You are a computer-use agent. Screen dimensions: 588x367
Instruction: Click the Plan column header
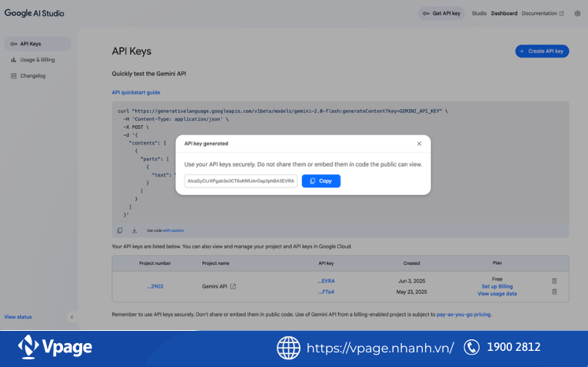coord(497,263)
